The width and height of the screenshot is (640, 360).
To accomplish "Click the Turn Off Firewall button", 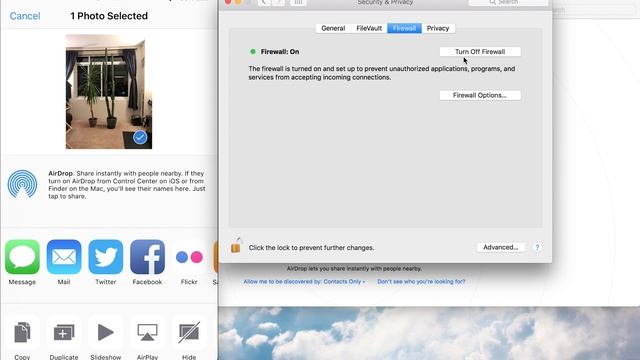I will [480, 52].
